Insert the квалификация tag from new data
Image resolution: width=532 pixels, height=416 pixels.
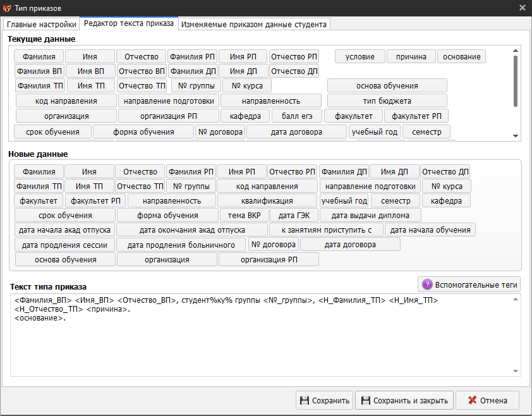[267, 201]
